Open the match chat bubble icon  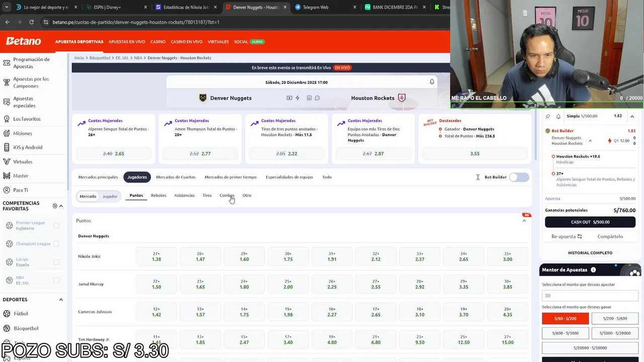[317, 98]
